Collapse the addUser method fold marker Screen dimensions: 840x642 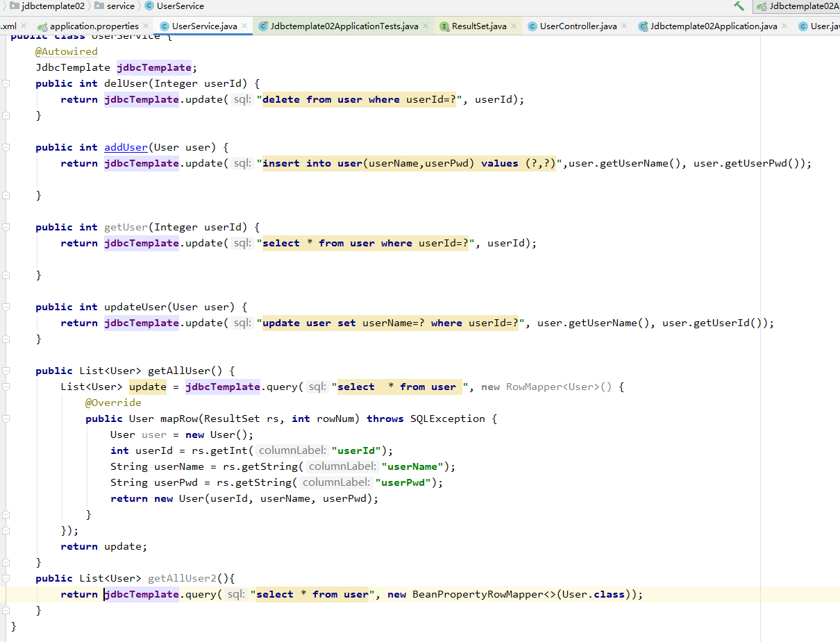tap(6, 146)
